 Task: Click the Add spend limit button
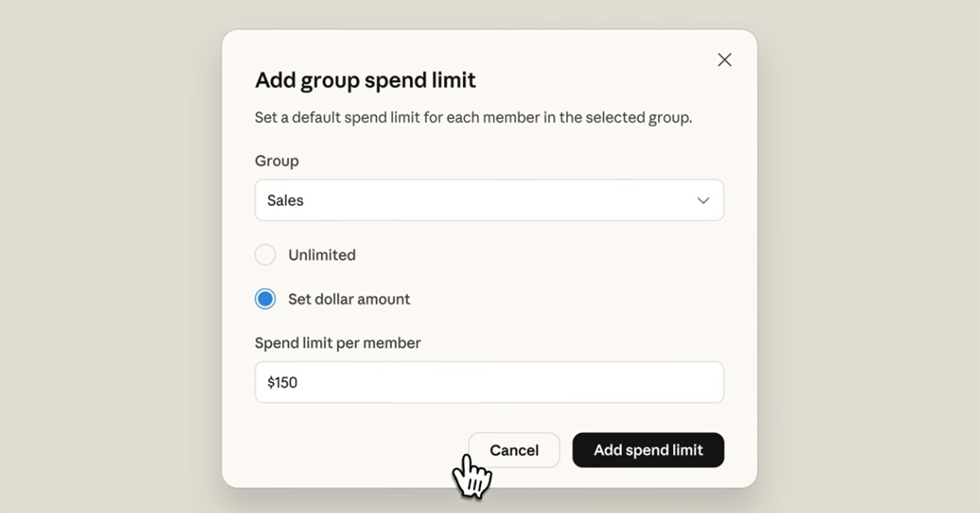648,450
